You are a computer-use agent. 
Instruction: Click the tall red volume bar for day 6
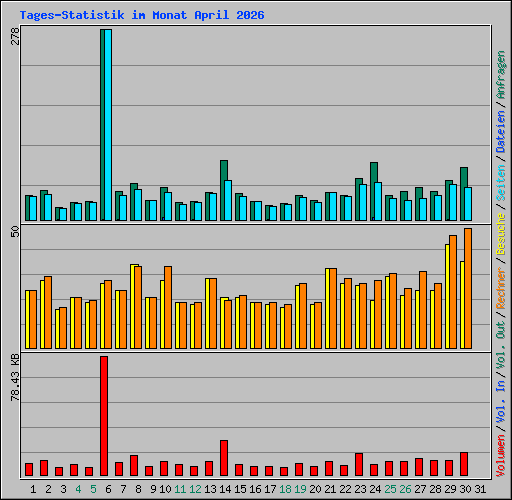[104, 416]
